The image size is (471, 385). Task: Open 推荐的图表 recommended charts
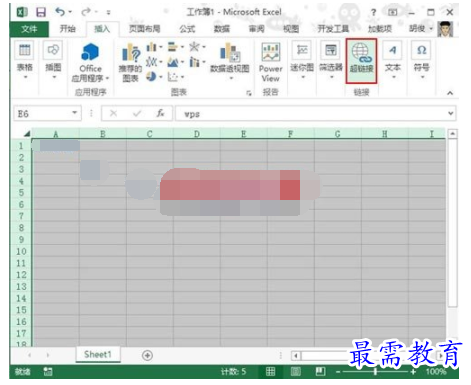tap(130, 63)
